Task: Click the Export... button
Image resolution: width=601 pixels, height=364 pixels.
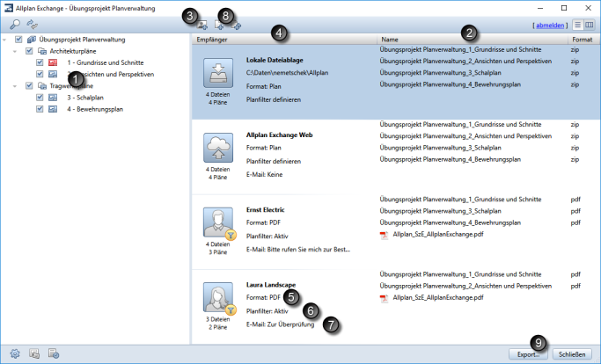Action: point(528,353)
